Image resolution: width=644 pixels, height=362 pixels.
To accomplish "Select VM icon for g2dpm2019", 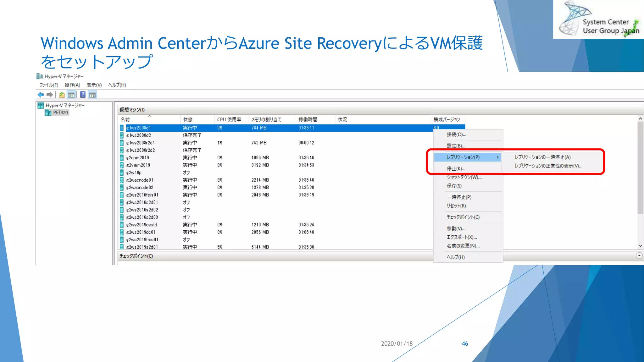I will coord(122,158).
